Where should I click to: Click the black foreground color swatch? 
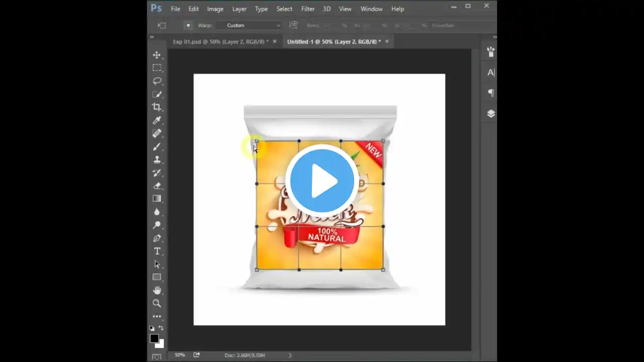[154, 338]
